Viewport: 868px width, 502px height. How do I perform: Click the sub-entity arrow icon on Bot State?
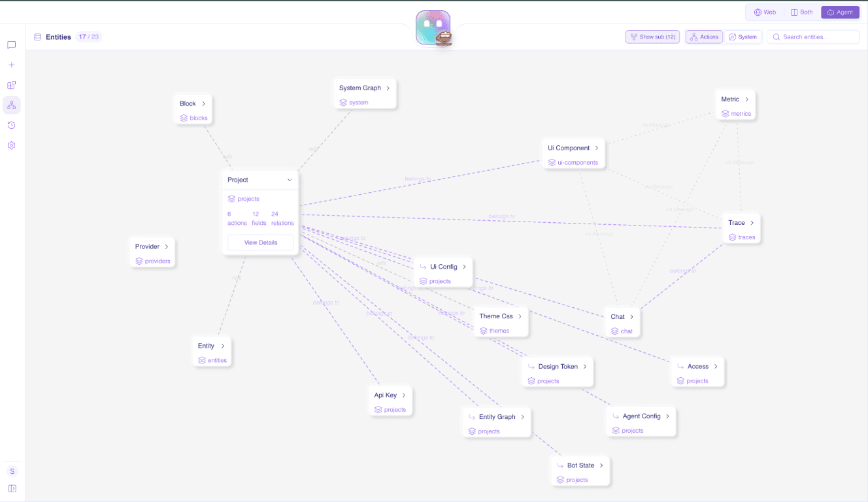[x=560, y=465]
